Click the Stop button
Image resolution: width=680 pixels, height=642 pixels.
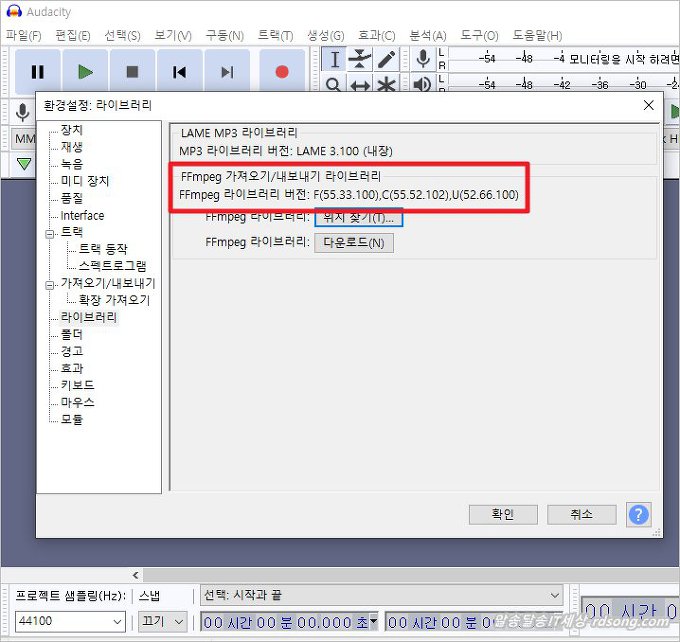pos(132,71)
